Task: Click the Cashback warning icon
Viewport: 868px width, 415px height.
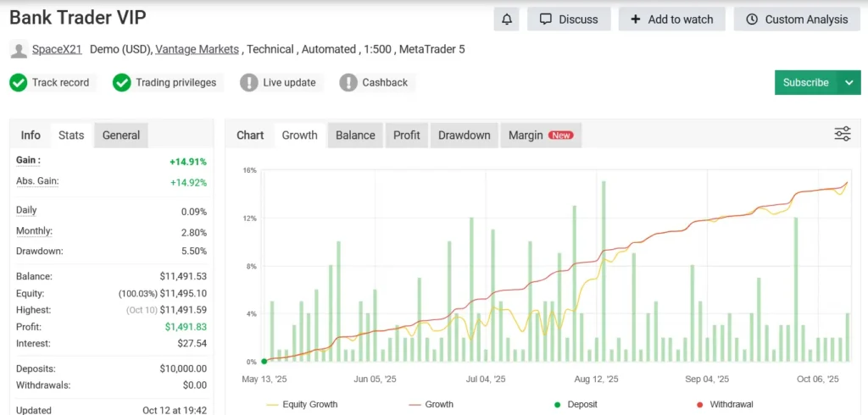Action: click(348, 82)
